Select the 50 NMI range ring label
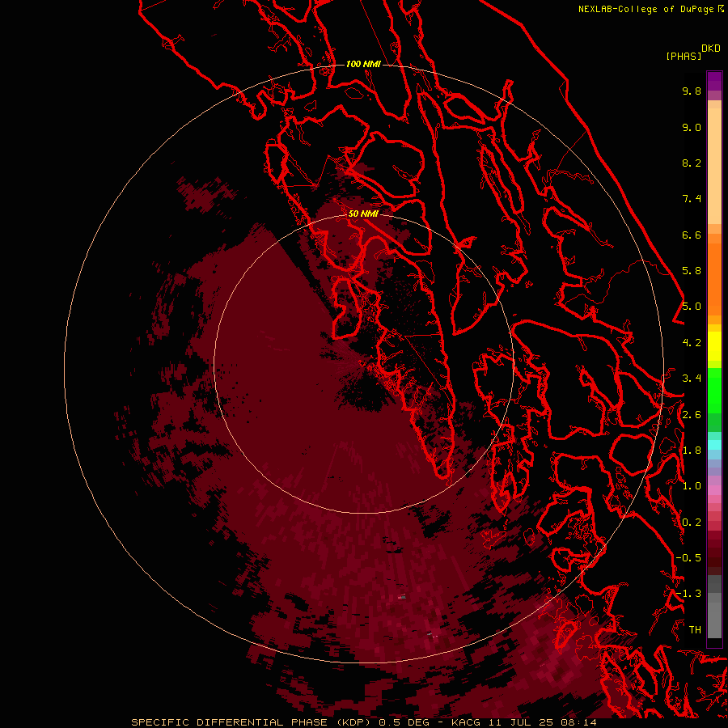Image resolution: width=728 pixels, height=728 pixels. point(363,214)
